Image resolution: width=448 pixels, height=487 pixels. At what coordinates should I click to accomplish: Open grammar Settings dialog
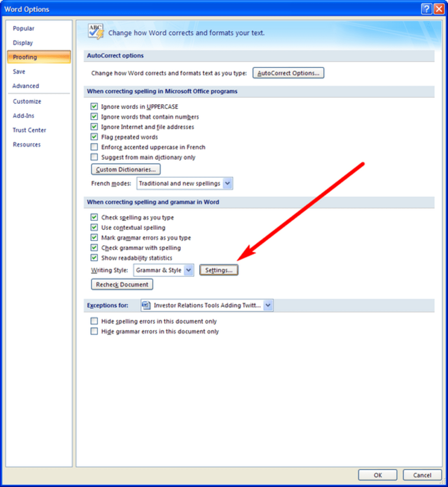219,270
